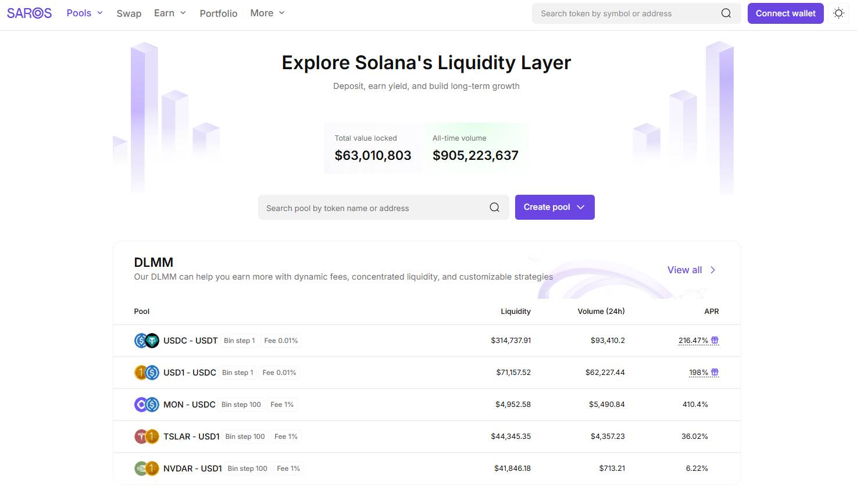The height and width of the screenshot is (504, 857).
Task: Click the NVDAR - USD1 token pair icon
Action: (x=147, y=469)
